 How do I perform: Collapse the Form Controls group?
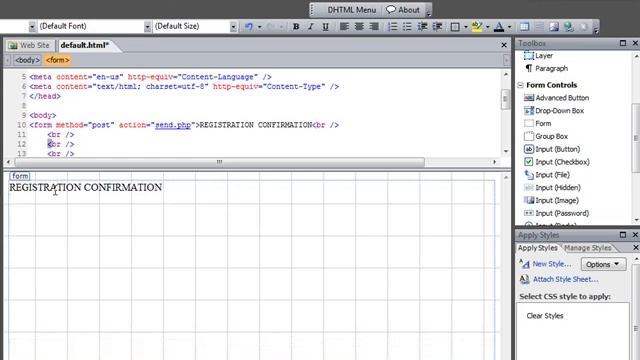pos(520,85)
